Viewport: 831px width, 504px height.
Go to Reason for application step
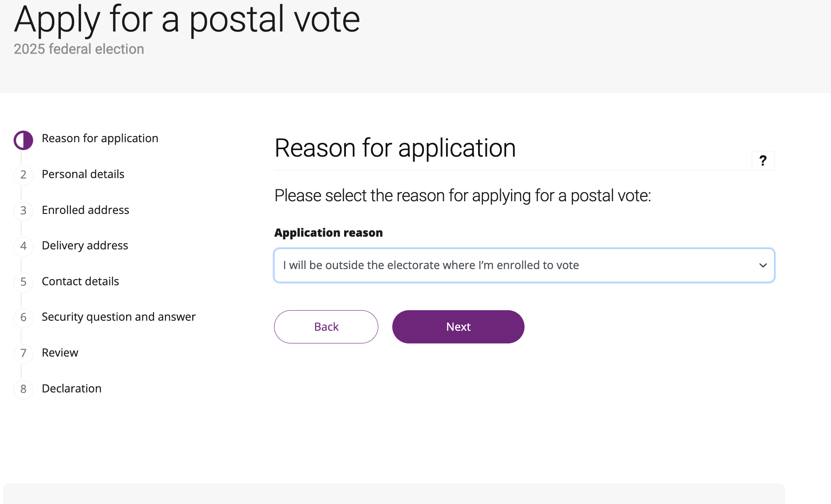click(x=100, y=138)
